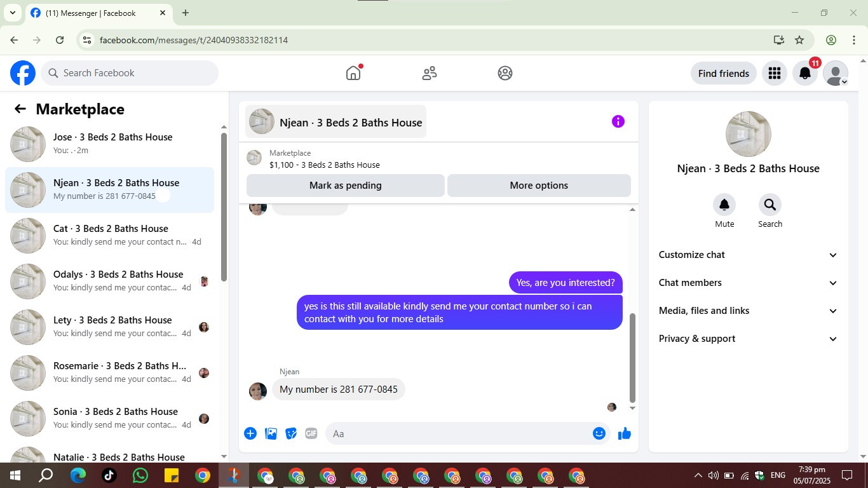Open Sonia's 3 Beds 2 Baths conversation

click(x=109, y=419)
